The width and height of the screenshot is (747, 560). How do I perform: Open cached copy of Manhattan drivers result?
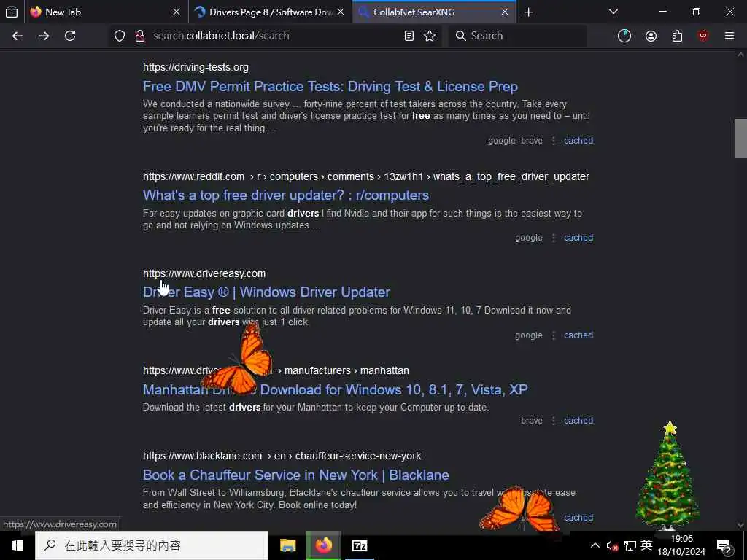tap(578, 421)
